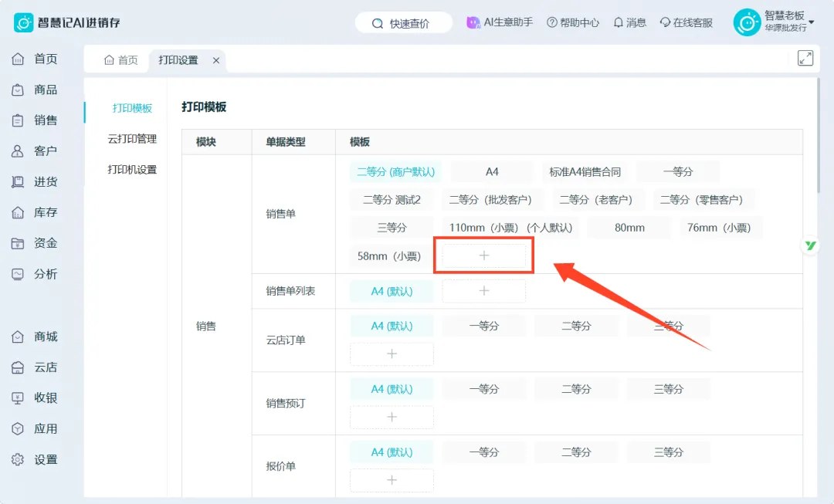Select the A4 销售单 template
The height and width of the screenshot is (504, 834).
tap(492, 171)
